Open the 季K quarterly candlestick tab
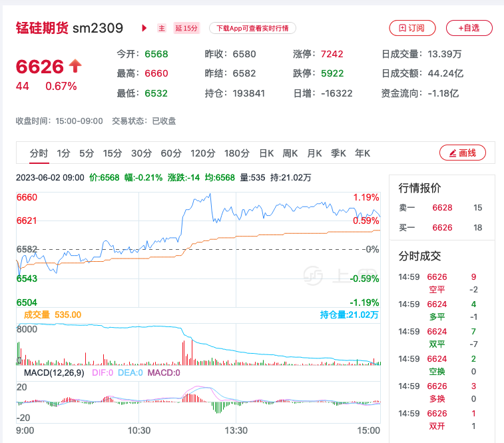 338,153
